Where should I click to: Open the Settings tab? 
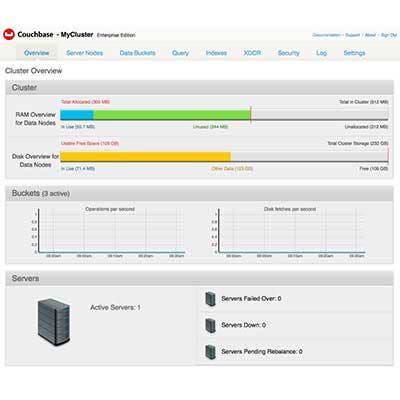[x=354, y=53]
